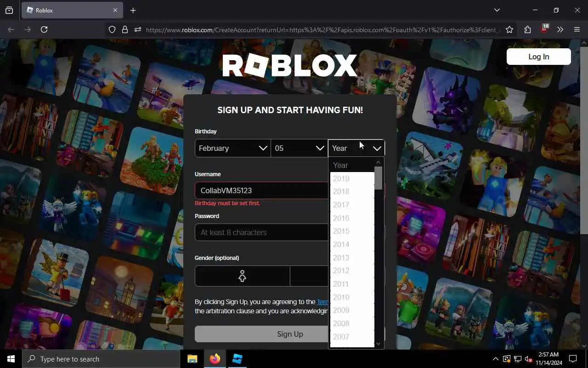Choose year 2014
Viewport: 588px width, 368px height.
(x=352, y=244)
